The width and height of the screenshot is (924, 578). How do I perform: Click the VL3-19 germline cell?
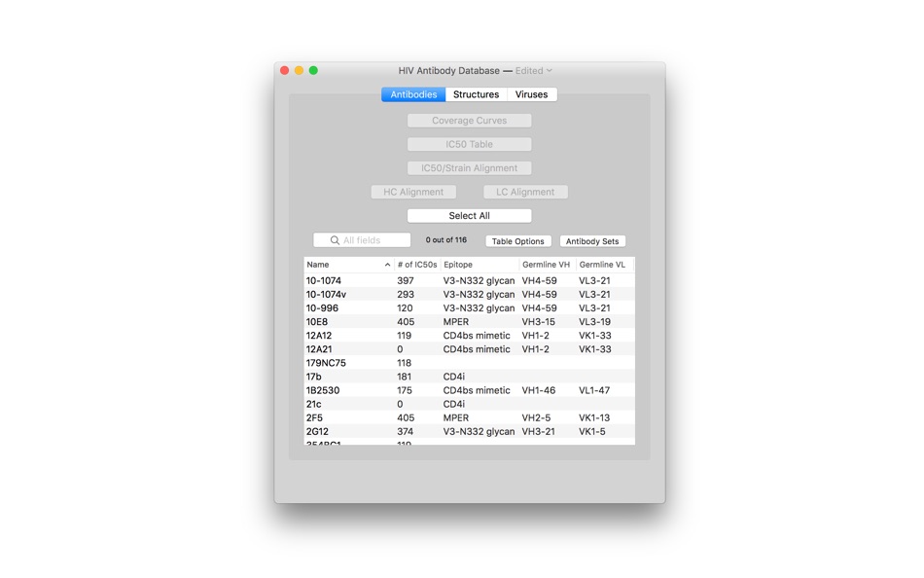tap(594, 322)
